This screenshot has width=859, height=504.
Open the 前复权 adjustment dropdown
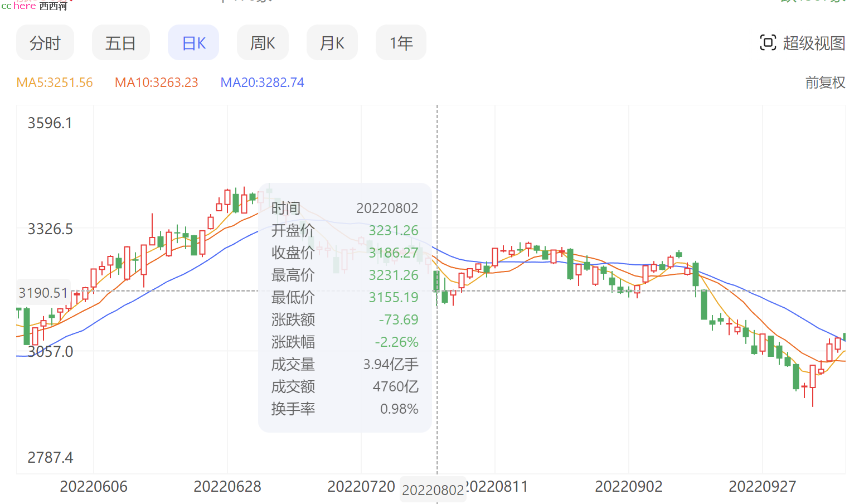825,83
